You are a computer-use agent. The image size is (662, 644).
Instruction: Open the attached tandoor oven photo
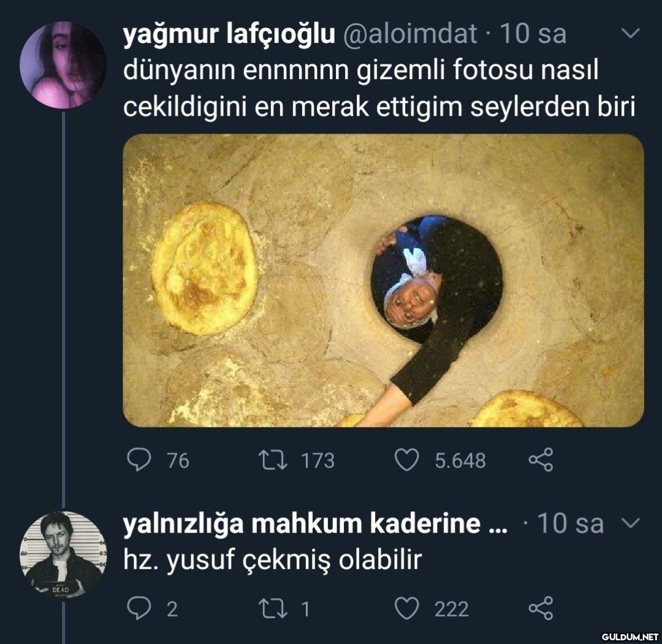[383, 280]
